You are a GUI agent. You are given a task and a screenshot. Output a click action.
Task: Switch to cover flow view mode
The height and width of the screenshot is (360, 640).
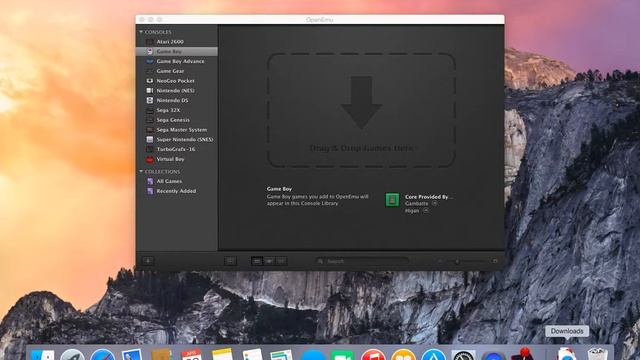[x=269, y=261]
